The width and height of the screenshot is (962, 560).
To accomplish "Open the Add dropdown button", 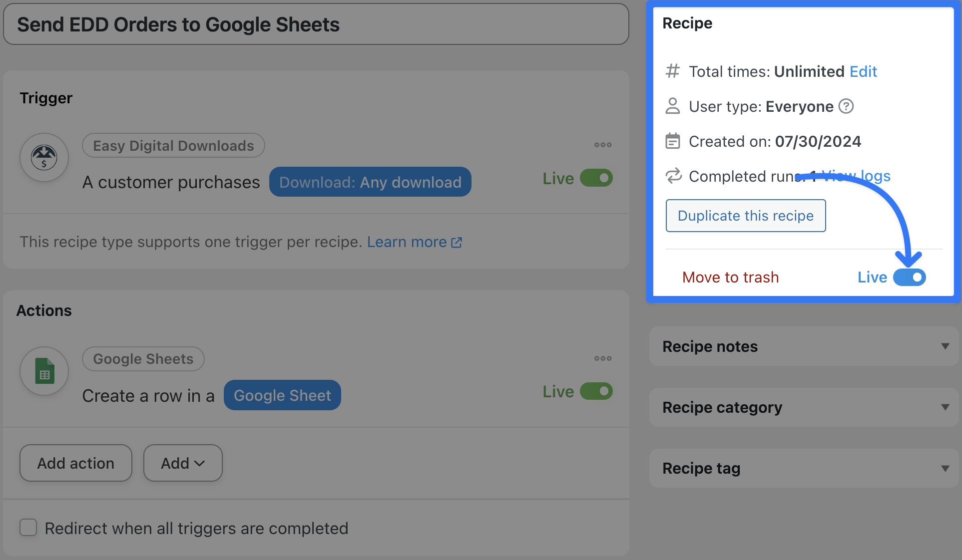I will pos(183,463).
